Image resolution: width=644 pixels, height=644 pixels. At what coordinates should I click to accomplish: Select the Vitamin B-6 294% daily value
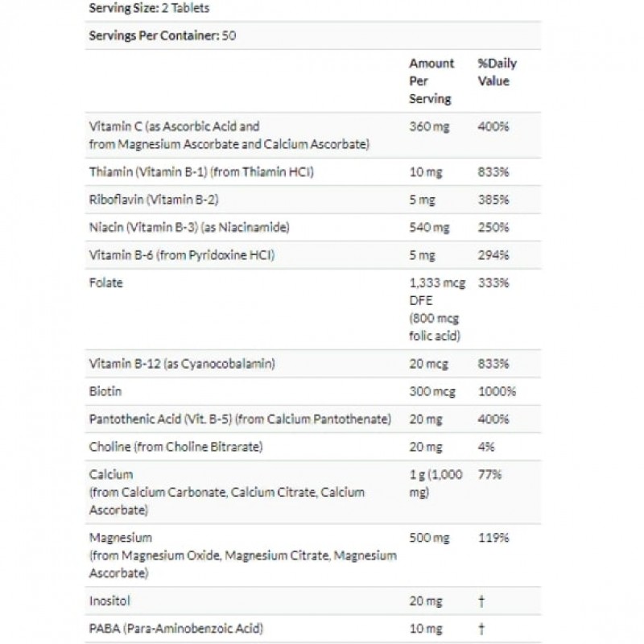click(493, 255)
